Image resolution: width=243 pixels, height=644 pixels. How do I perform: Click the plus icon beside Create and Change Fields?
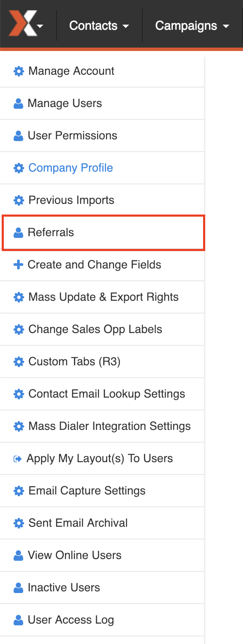(18, 265)
